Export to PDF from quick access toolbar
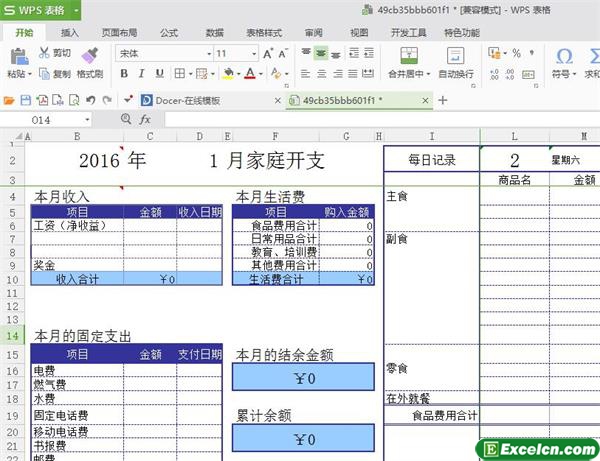The width and height of the screenshot is (600, 461). 42,100
